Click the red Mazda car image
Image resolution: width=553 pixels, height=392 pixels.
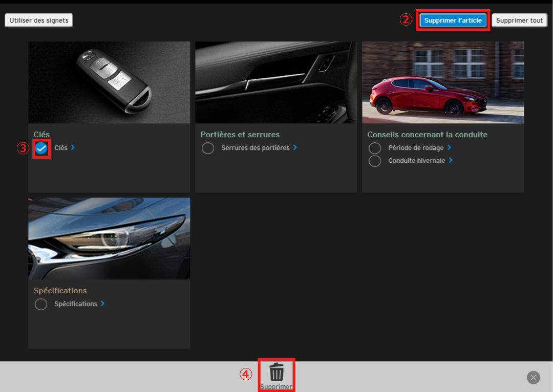click(443, 82)
